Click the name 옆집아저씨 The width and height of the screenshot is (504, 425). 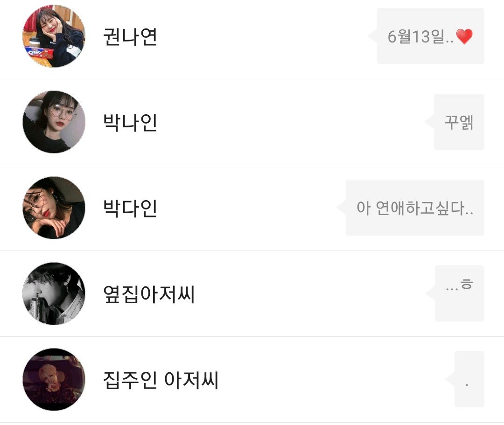[x=148, y=294]
